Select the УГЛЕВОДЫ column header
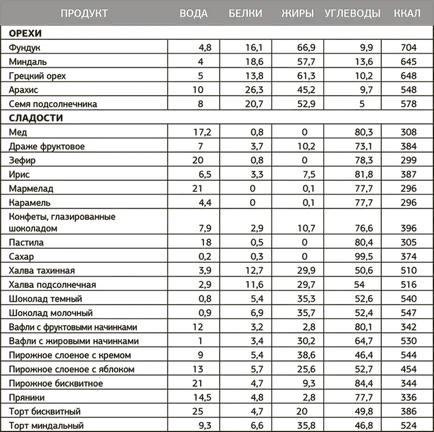The image size is (434, 432). pyautogui.click(x=352, y=13)
